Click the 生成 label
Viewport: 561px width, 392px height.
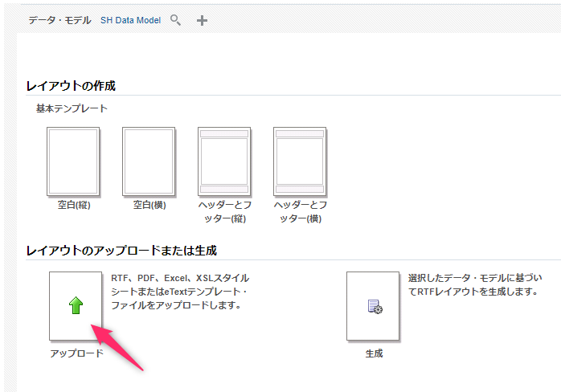(x=374, y=353)
